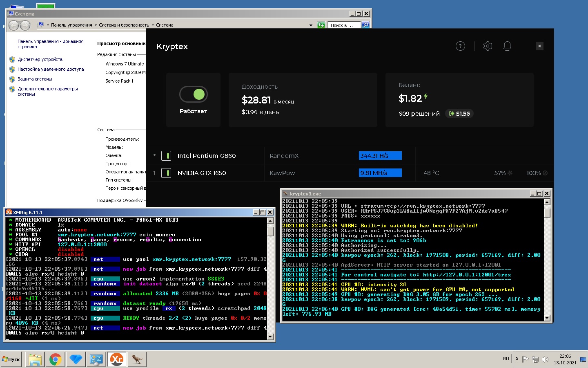Open Kryptex help question mark icon
Screen dimensions: 588x368
460,46
